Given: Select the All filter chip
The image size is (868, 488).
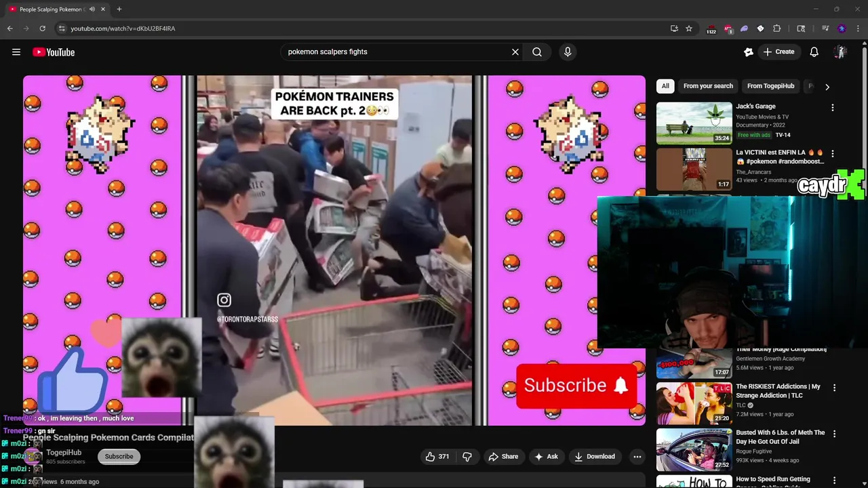Looking at the screenshot, I should 665,86.
